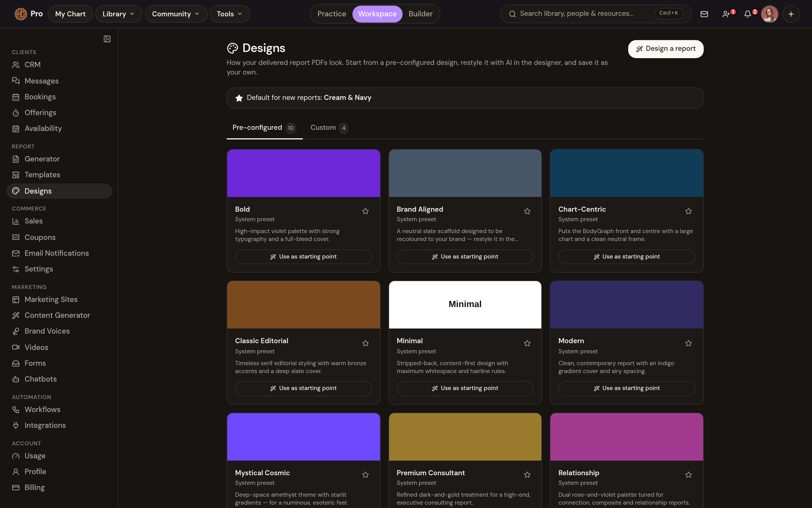Image resolution: width=812 pixels, height=508 pixels.
Task: Star the Brand Aligned design as default
Action: [x=527, y=211]
